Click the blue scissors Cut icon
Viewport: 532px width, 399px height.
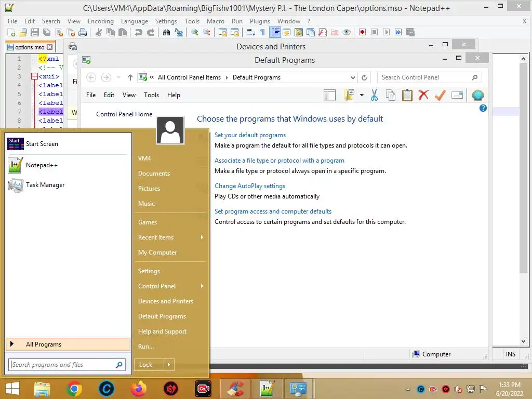[x=374, y=96]
